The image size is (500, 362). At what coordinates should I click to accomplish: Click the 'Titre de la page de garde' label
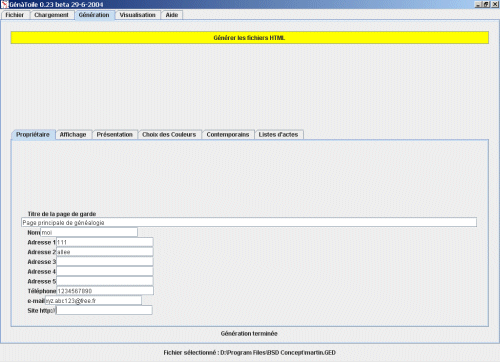(62, 214)
